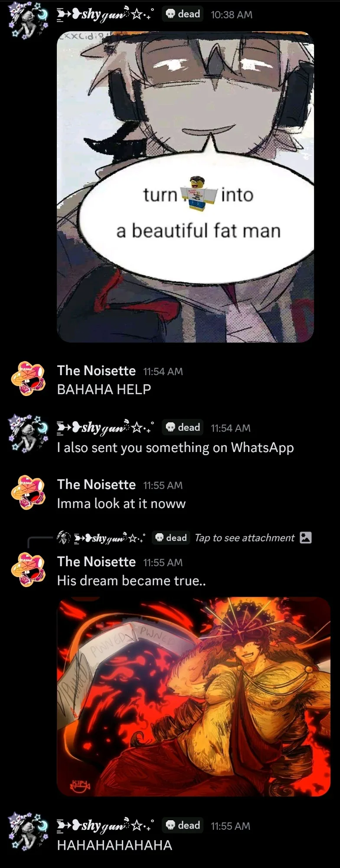Tap The Noisette's avatar next to BAHAHA HELP

[x=29, y=379]
